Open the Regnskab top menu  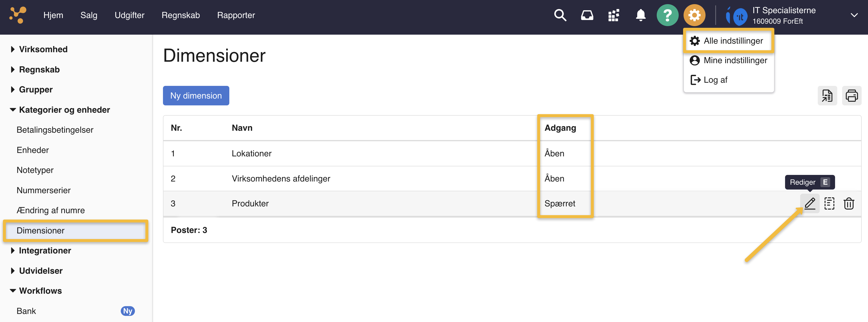click(x=181, y=15)
